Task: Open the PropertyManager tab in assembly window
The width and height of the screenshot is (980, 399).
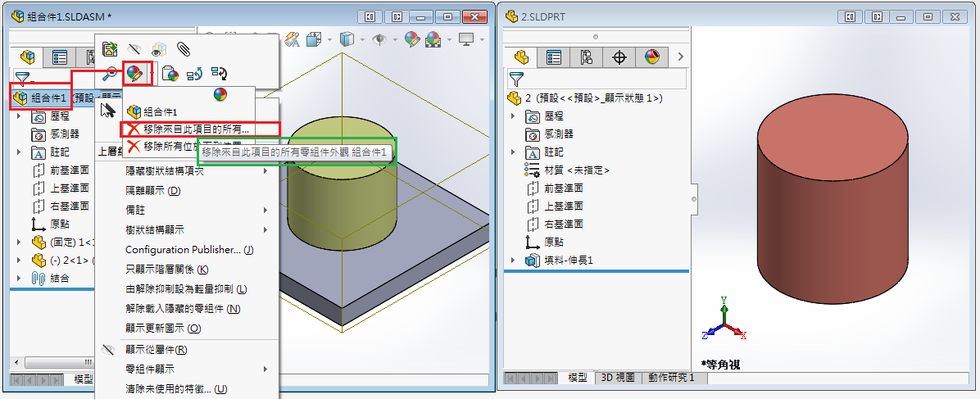Action: point(59,57)
